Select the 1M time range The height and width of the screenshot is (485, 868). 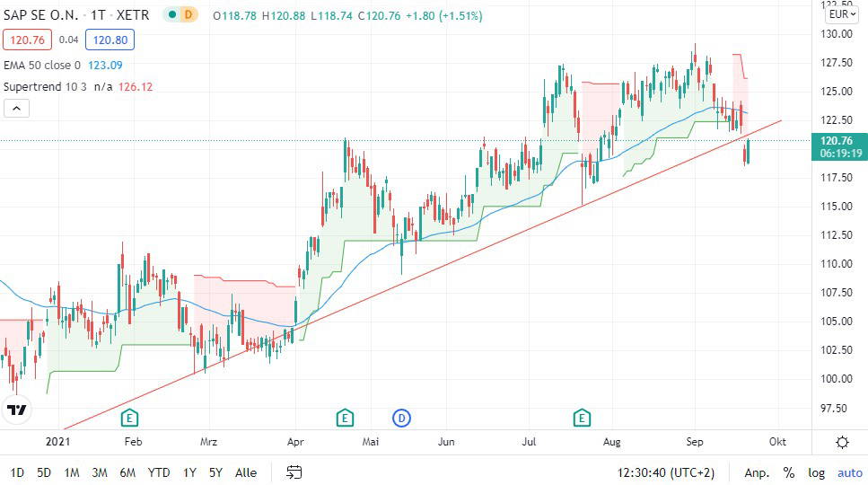[72, 472]
